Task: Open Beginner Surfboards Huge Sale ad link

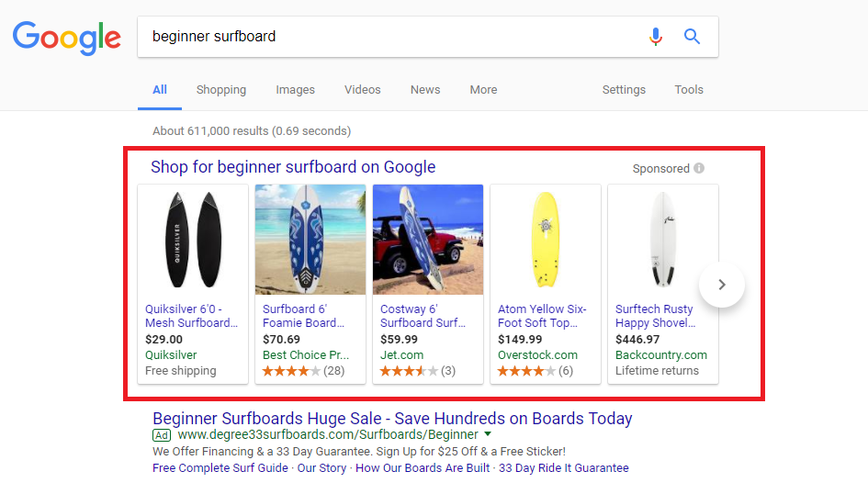Action: coord(392,419)
